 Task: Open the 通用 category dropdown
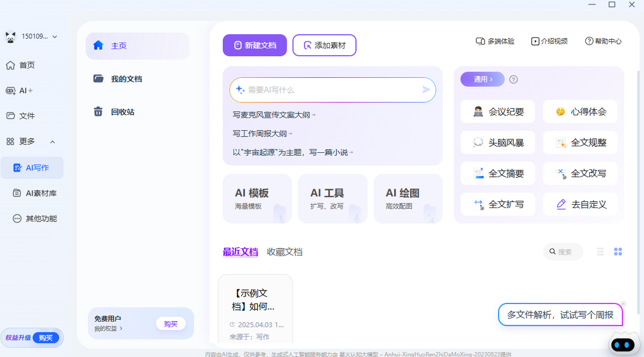point(482,79)
